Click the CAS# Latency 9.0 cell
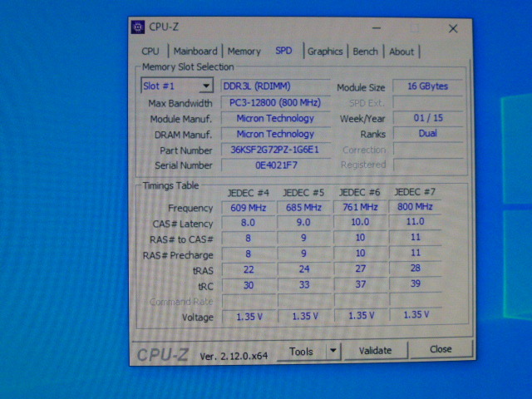This screenshot has height=399, width=532. [x=303, y=223]
